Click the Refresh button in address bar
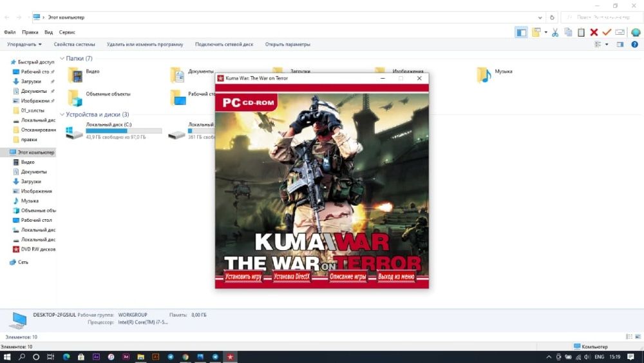The image size is (644, 363). [x=552, y=17]
